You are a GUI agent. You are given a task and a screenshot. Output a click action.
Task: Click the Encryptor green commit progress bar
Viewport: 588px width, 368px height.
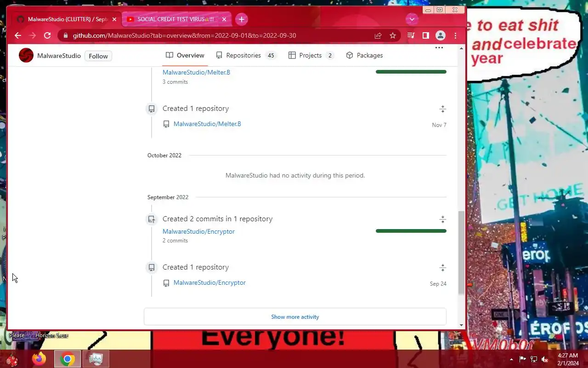pos(411,231)
